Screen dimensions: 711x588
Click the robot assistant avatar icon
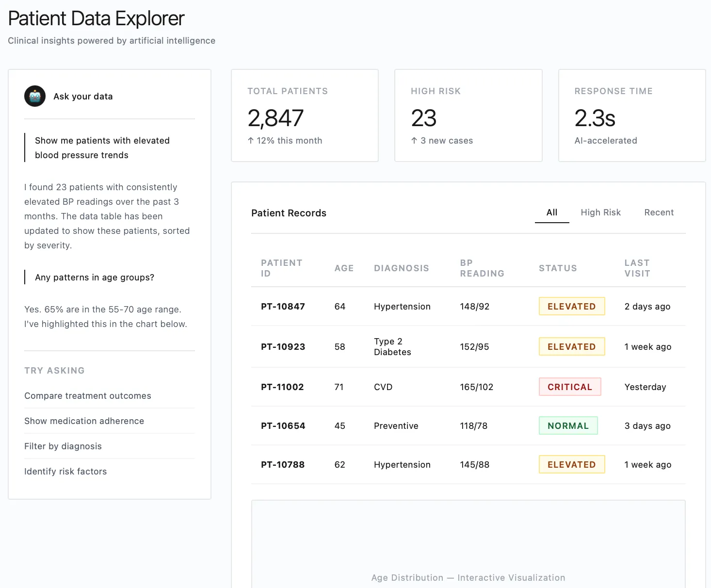pyautogui.click(x=35, y=96)
